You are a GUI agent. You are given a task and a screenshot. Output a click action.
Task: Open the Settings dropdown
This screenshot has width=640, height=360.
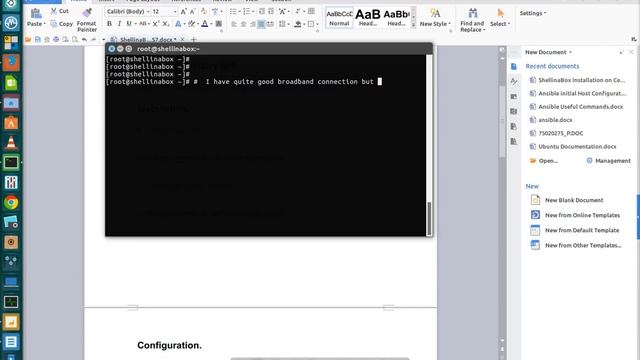[533, 13]
